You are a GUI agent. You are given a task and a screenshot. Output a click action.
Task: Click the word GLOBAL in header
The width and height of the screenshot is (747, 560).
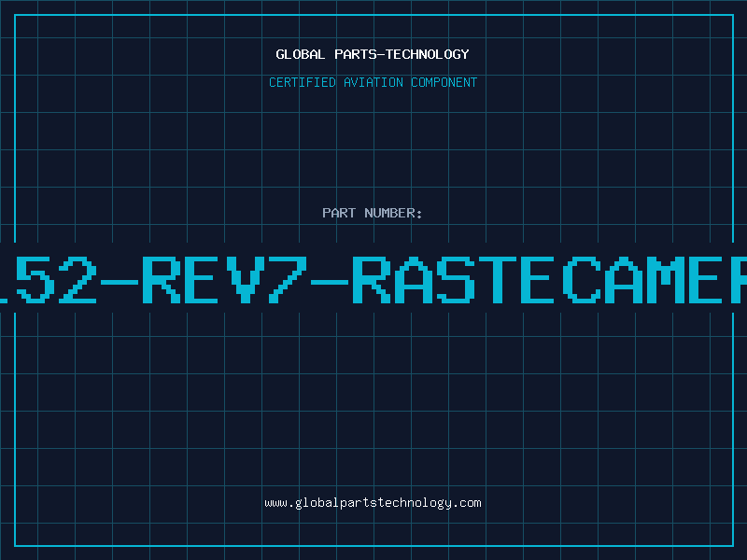click(299, 54)
